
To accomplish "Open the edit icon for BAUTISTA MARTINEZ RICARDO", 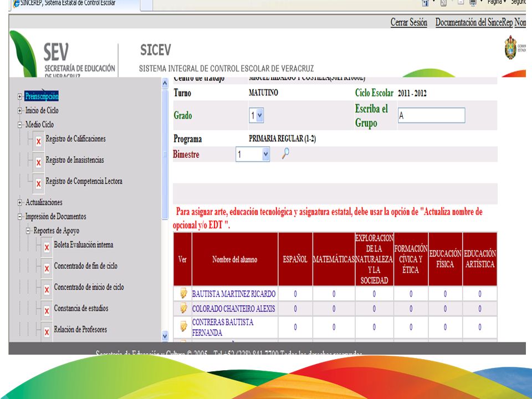I will coord(183,293).
